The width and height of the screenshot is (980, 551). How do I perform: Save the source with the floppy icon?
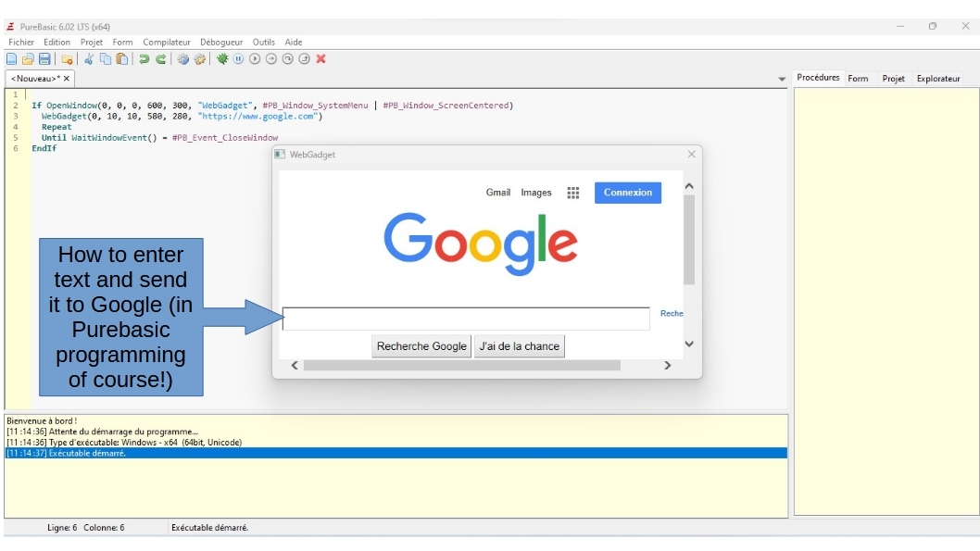pyautogui.click(x=44, y=58)
